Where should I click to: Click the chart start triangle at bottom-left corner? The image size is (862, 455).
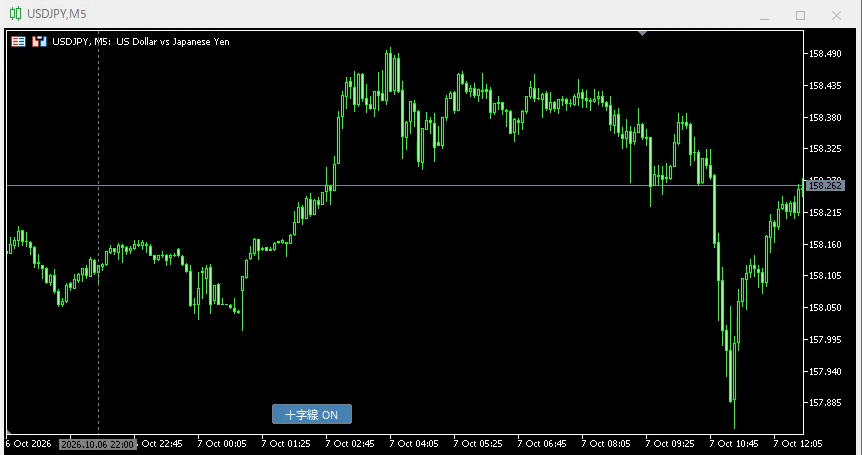point(9,432)
